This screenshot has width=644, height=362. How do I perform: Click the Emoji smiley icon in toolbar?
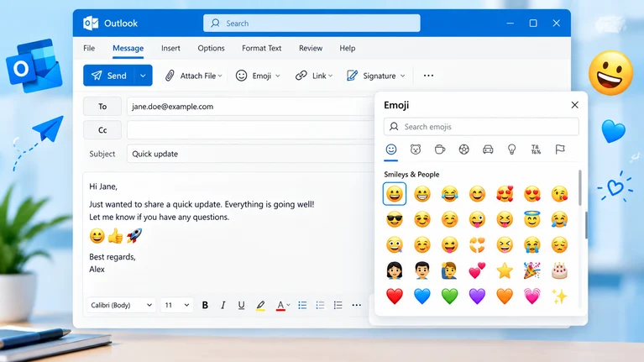point(242,76)
